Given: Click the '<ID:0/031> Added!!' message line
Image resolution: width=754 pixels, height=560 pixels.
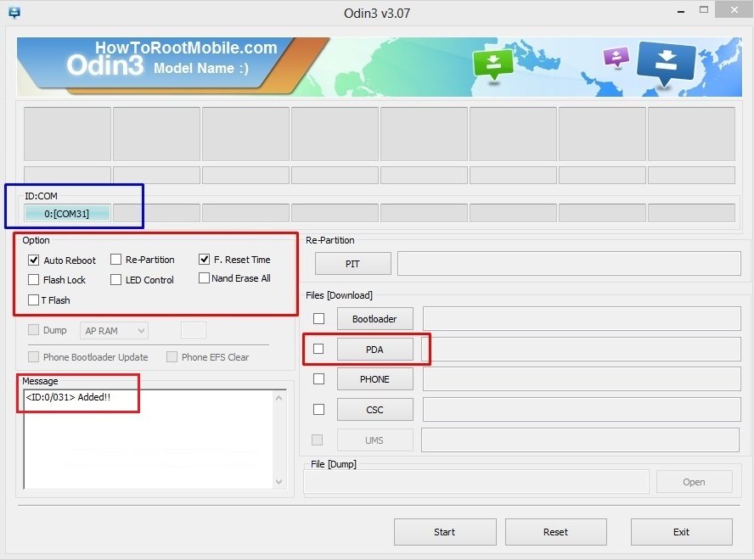Looking at the screenshot, I should click(x=68, y=397).
